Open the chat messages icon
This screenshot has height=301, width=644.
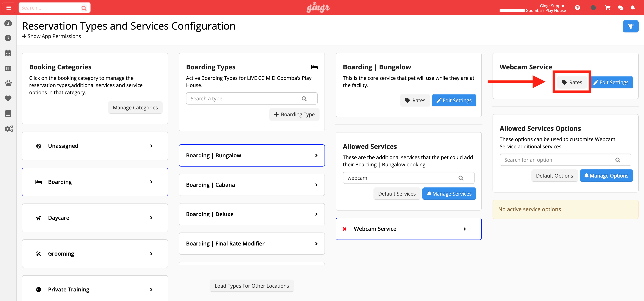620,8
